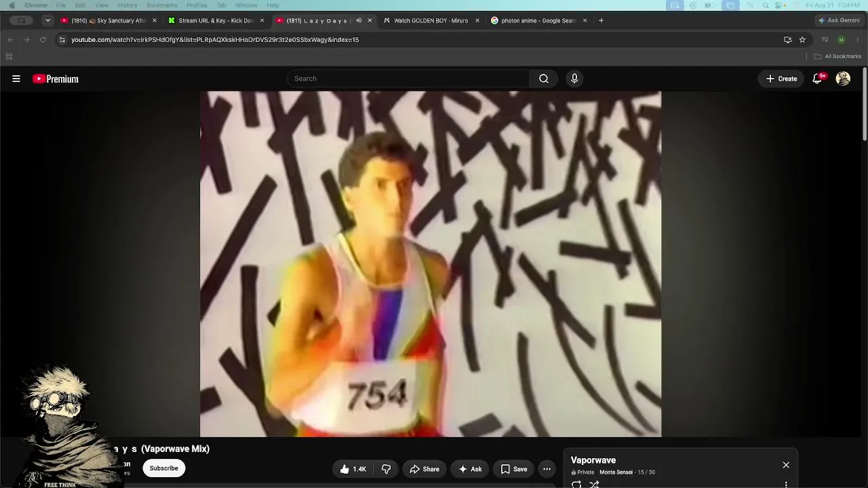Open the All Bookmarks folder
Image resolution: width=868 pixels, height=488 pixels.
837,56
